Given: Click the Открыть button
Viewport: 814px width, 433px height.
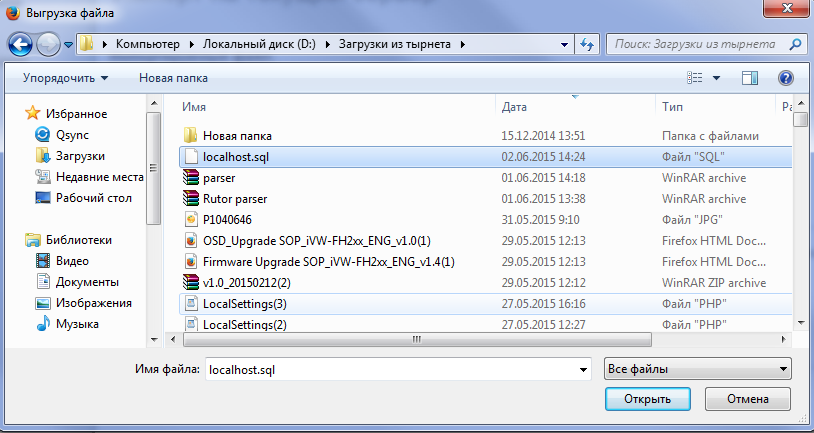Looking at the screenshot, I should click(x=647, y=399).
